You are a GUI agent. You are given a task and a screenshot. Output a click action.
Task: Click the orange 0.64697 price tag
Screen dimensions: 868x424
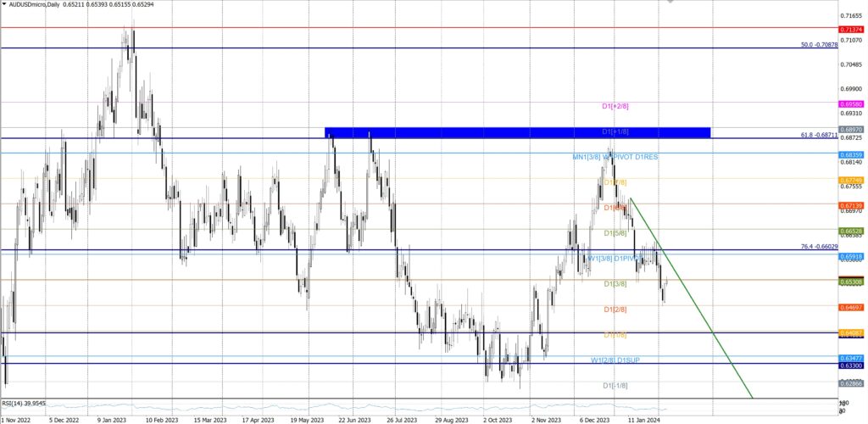click(850, 307)
